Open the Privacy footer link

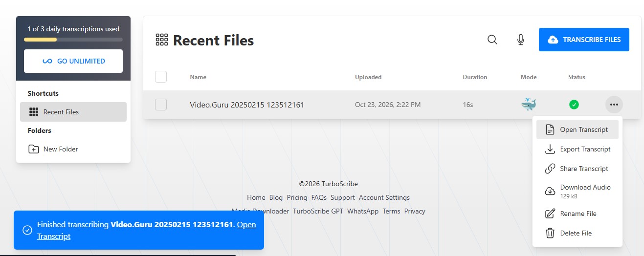click(415, 211)
